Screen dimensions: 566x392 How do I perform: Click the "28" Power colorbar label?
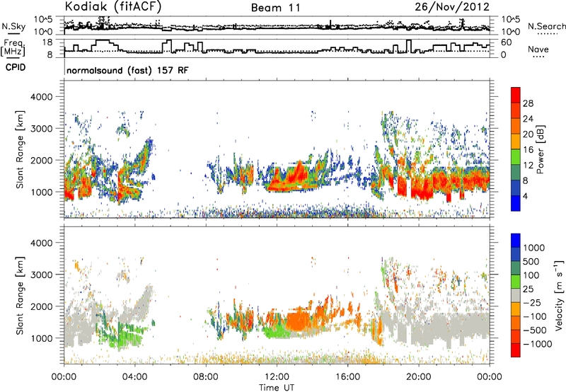pos(528,103)
